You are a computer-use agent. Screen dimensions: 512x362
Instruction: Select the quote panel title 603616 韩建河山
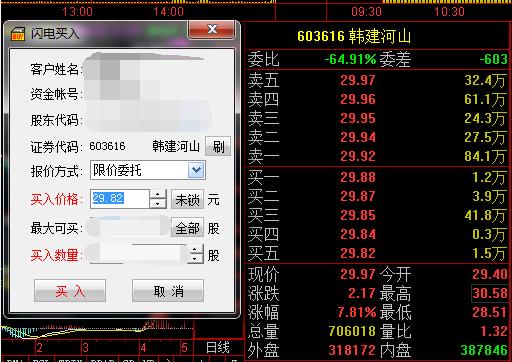354,36
